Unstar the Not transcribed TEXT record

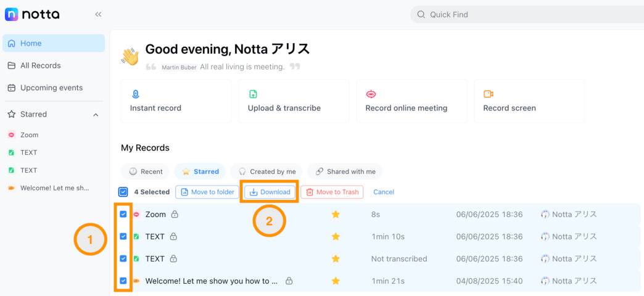pyautogui.click(x=336, y=258)
